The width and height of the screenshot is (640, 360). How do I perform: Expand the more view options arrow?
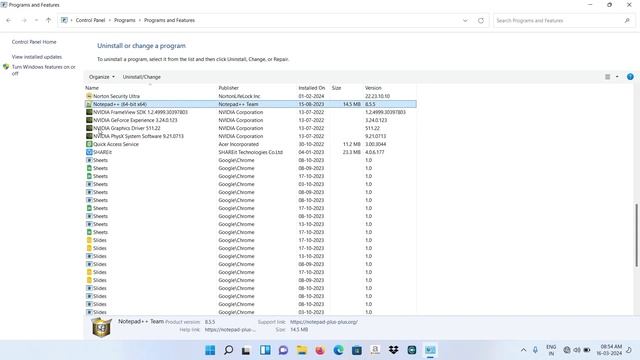coord(617,77)
